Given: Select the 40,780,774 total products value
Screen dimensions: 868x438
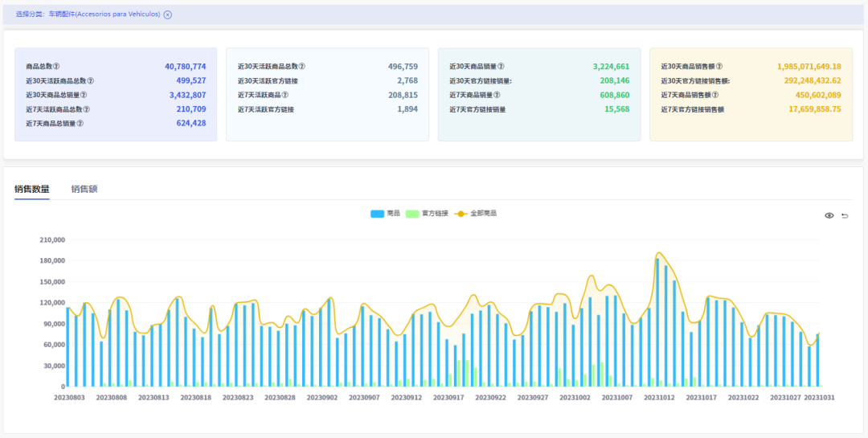Looking at the screenshot, I should 186,67.
